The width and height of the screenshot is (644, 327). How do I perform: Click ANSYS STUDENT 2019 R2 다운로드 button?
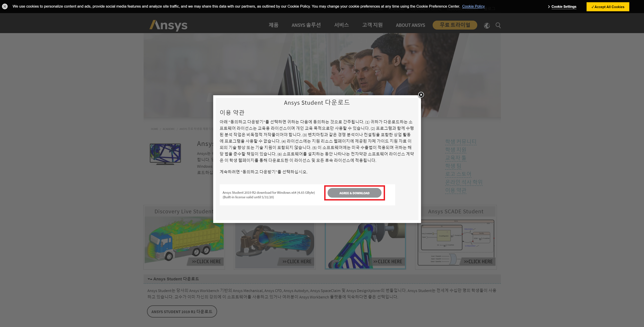tap(182, 311)
